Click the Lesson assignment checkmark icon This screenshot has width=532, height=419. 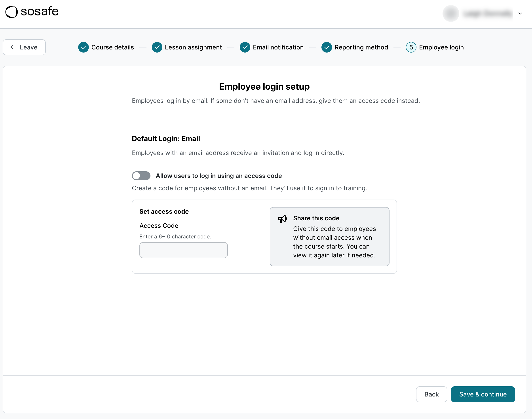click(x=157, y=47)
